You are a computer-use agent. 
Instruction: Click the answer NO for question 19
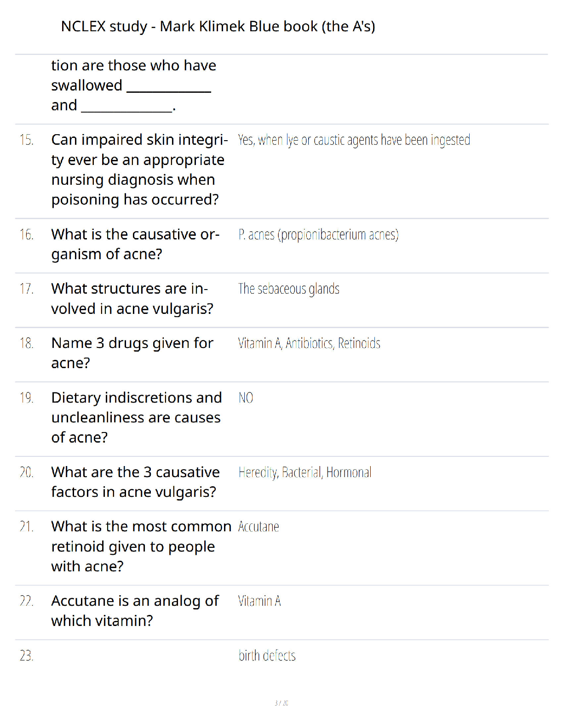pos(246,398)
